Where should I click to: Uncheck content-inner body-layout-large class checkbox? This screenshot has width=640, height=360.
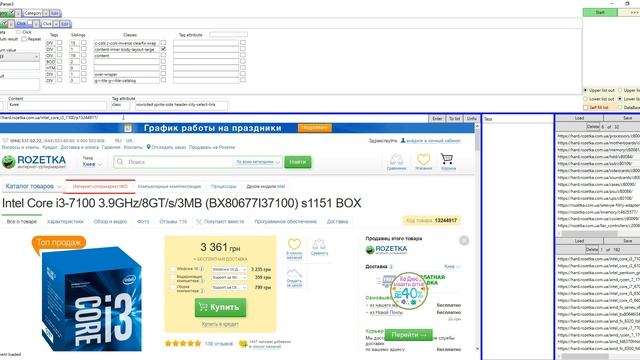[x=163, y=49]
